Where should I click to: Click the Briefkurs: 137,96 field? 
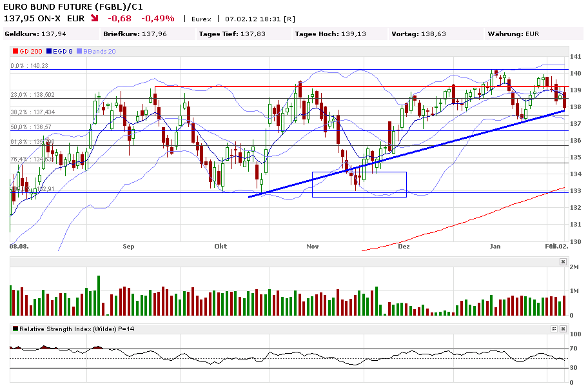click(x=148, y=34)
